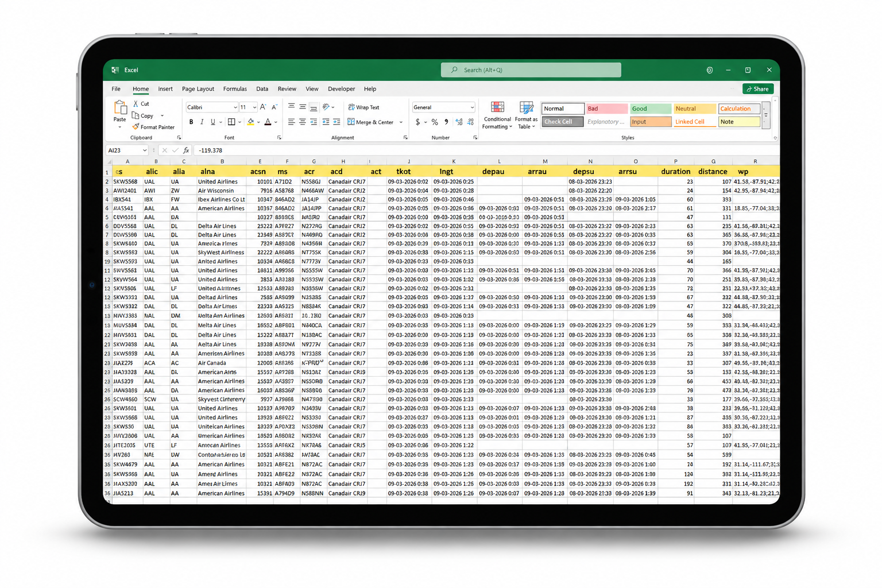Switch to the Developer tab

tap(342, 89)
